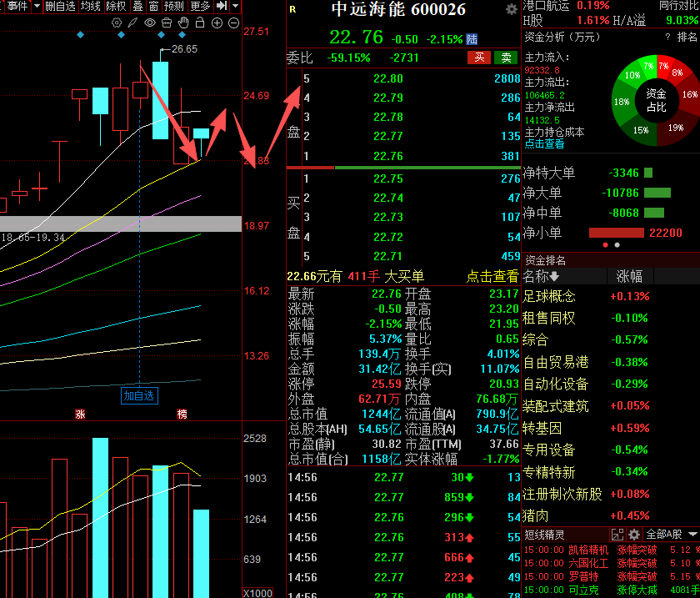700x598 pixels.
Task: Open 同行对比 peer comparison
Action: [x=678, y=6]
